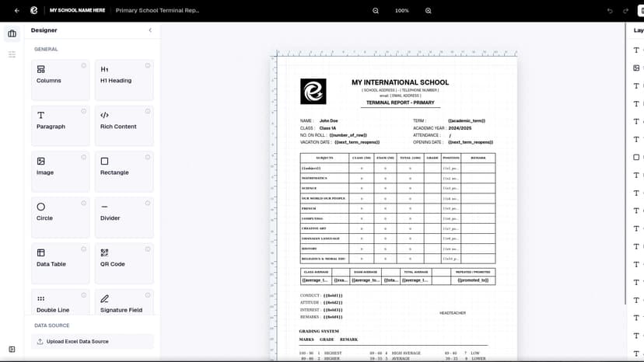This screenshot has height=362, width=644.
Task: Select the {{academic_term}} field
Action: click(x=467, y=120)
